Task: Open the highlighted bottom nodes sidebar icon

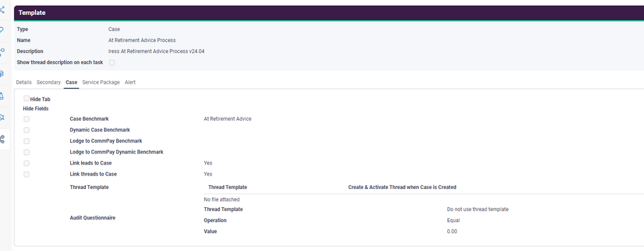Action: coord(2,139)
